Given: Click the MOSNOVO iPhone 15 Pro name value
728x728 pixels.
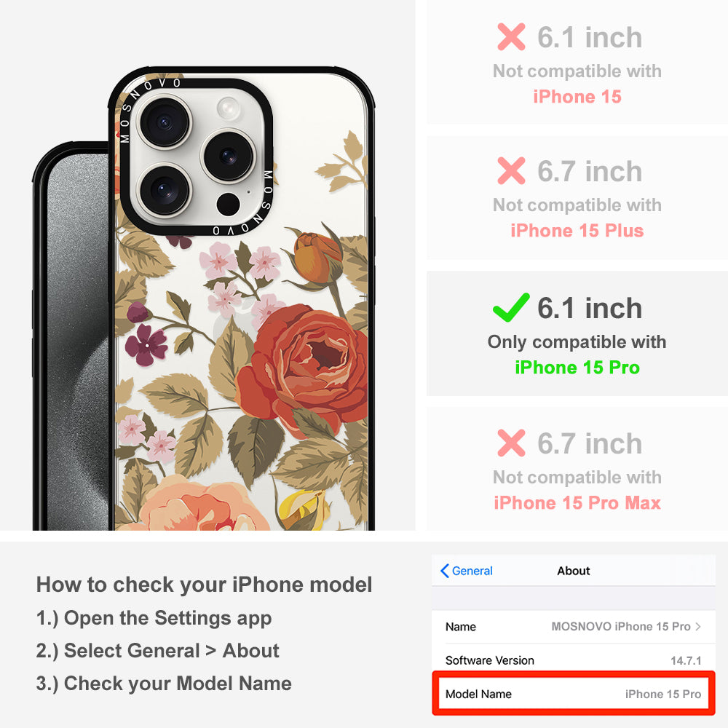Looking at the screenshot, I should 621,626.
